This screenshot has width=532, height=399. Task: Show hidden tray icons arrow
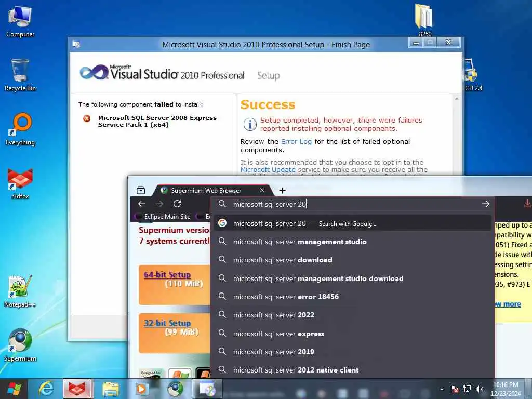(442, 389)
